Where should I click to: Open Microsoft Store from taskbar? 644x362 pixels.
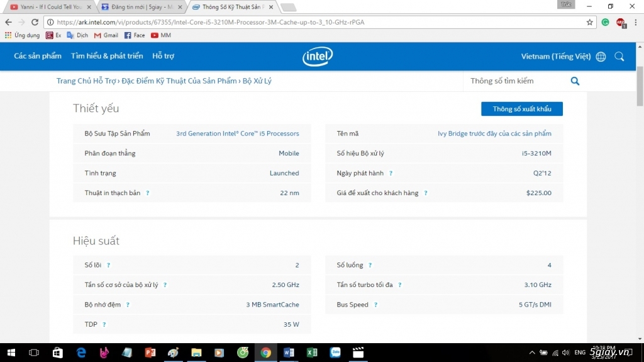click(57, 353)
